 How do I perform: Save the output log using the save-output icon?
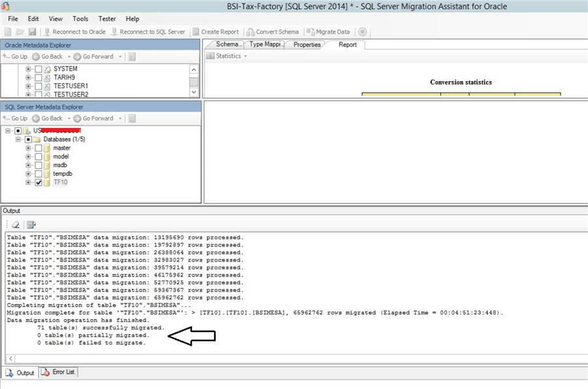30,224
